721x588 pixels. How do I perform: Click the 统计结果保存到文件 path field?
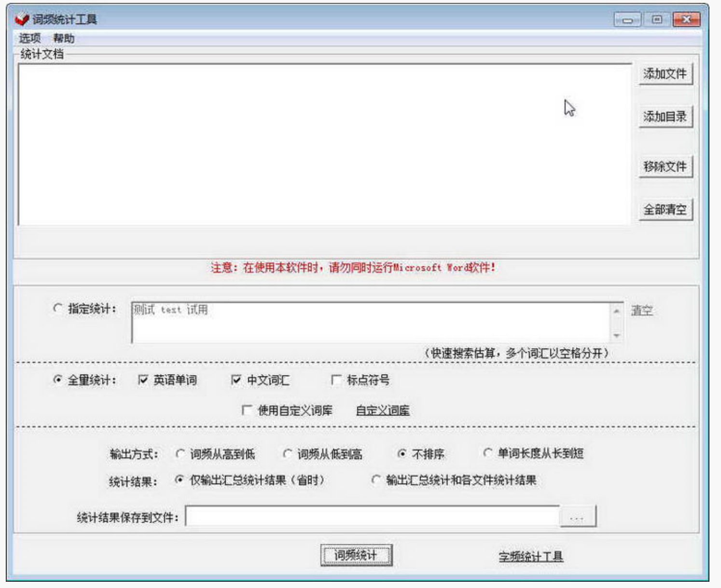pyautogui.click(x=372, y=517)
